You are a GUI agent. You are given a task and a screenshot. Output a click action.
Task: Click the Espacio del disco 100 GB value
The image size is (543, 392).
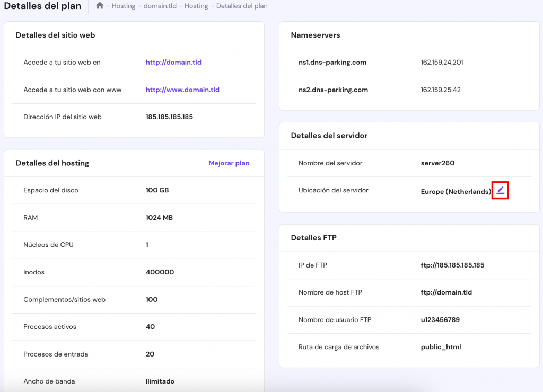157,190
